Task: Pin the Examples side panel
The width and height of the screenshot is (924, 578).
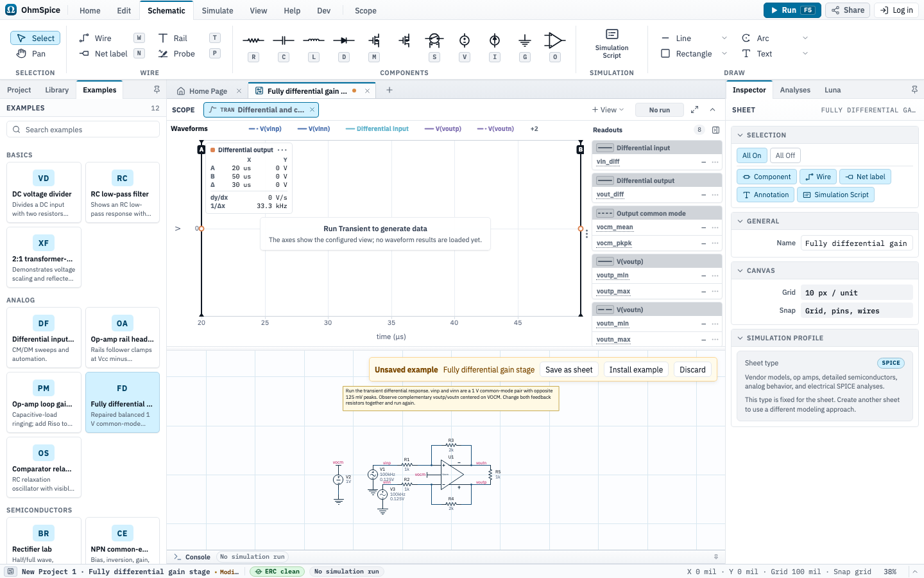Action: (157, 90)
